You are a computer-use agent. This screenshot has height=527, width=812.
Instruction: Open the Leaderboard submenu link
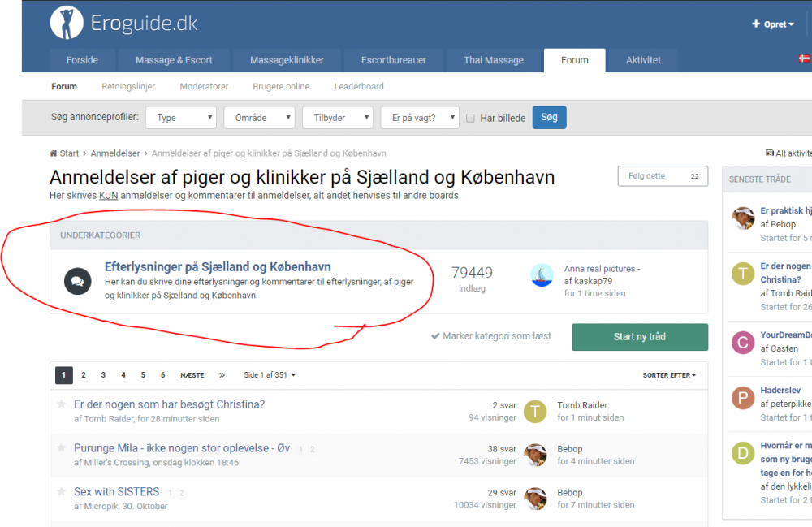click(x=359, y=86)
